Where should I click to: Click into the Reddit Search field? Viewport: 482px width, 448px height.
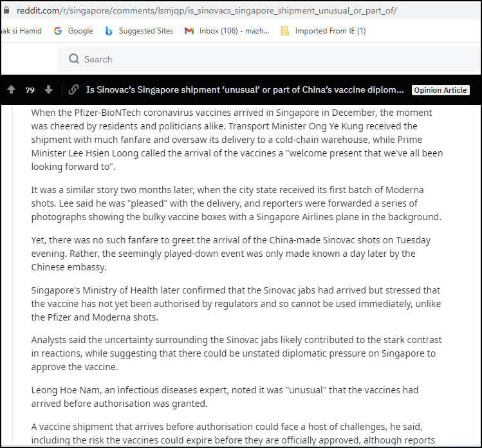(270, 59)
